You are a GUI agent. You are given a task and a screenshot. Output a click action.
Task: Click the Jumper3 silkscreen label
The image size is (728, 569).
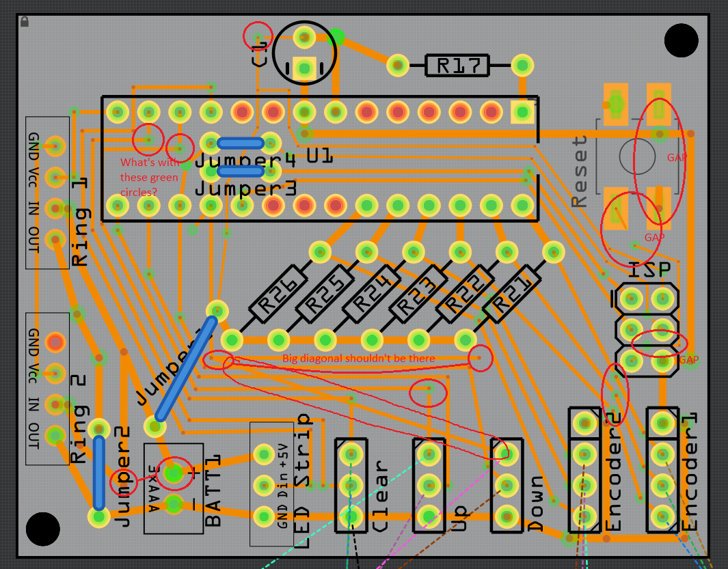[245, 189]
